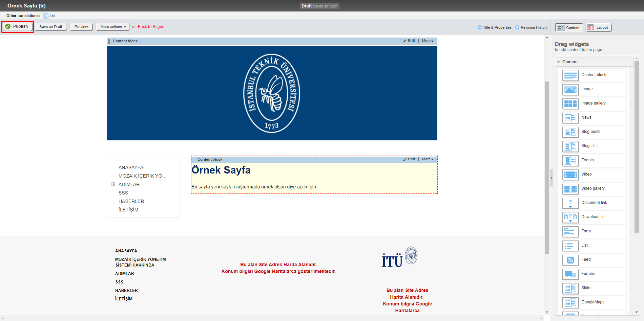This screenshot has height=321, width=644.
Task: Switch to the Layout tab
Action: tap(599, 28)
